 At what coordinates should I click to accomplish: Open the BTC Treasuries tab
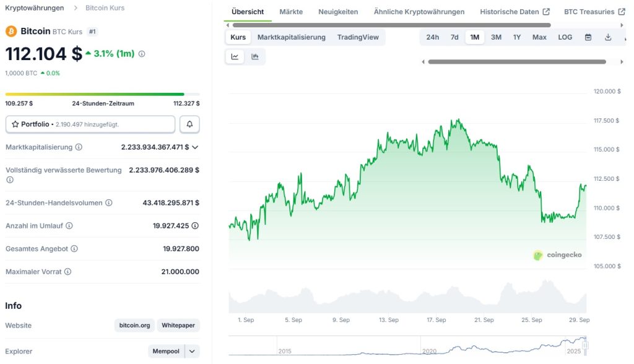point(594,12)
